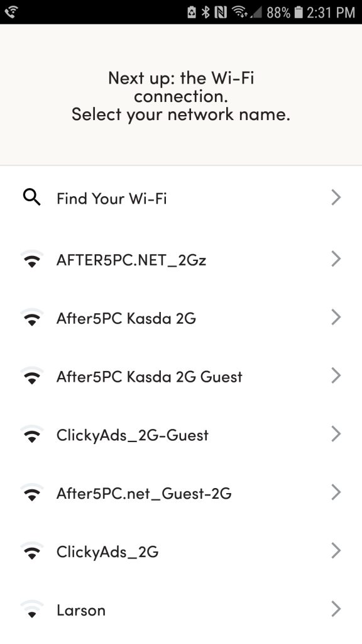Image resolution: width=362 pixels, height=644 pixels.
Task: Tap the battery icon in status bar
Action: 299,13
